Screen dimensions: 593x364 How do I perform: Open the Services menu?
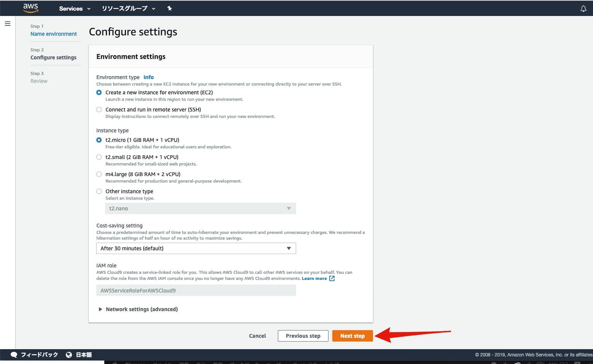(x=75, y=8)
